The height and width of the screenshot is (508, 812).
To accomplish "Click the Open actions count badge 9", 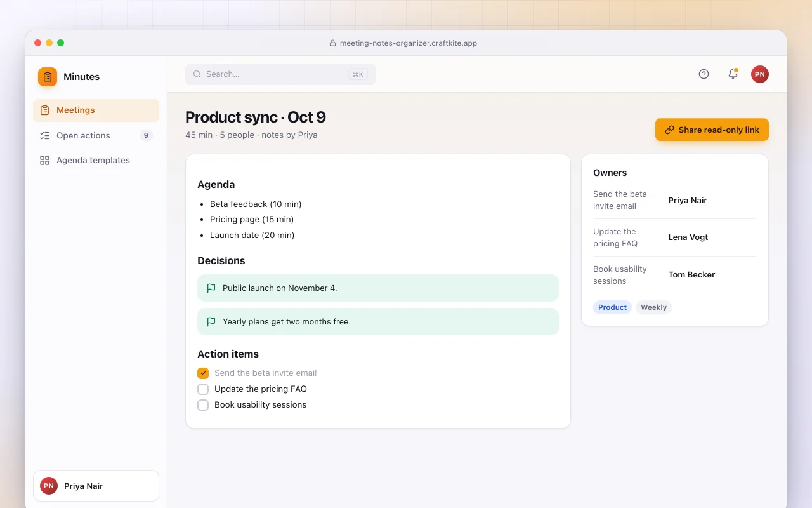I will point(146,135).
